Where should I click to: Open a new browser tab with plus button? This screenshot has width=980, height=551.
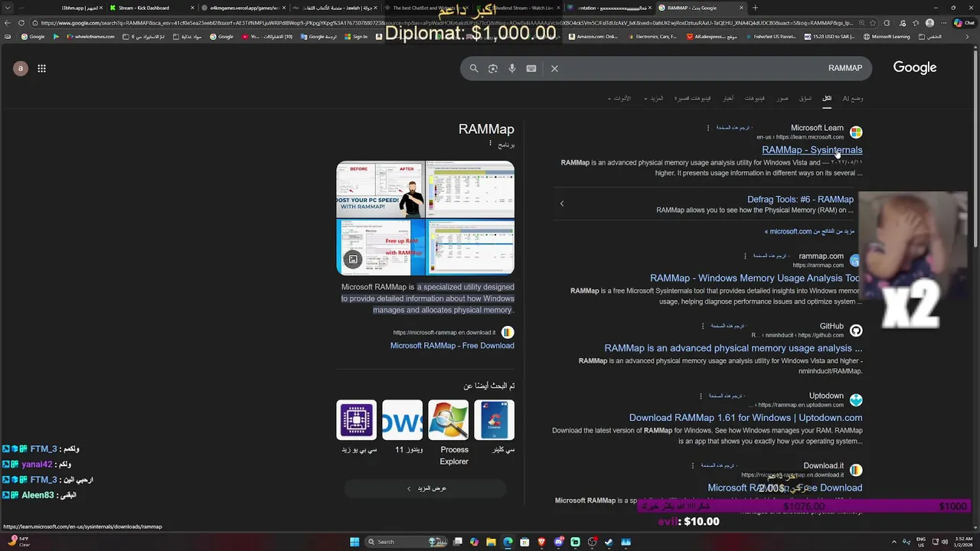click(755, 8)
